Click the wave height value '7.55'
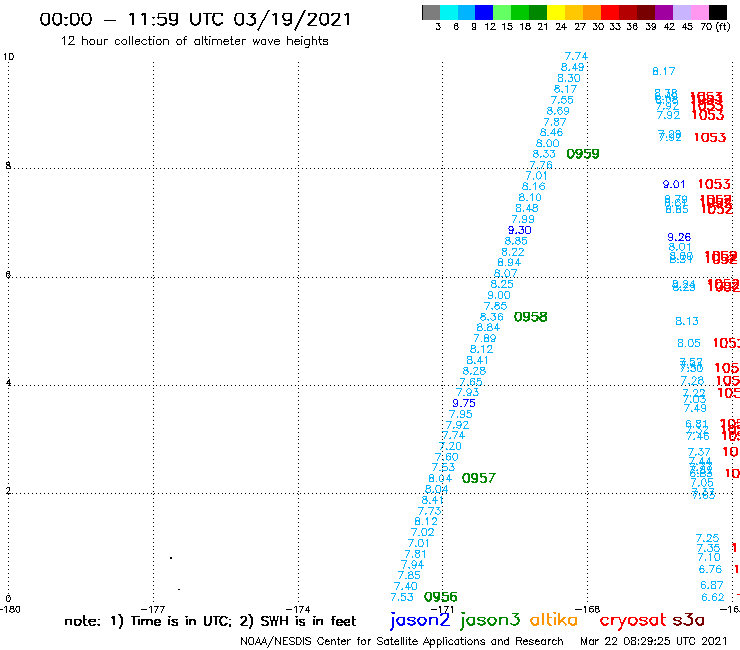This screenshot has height=650, width=740. [562, 100]
